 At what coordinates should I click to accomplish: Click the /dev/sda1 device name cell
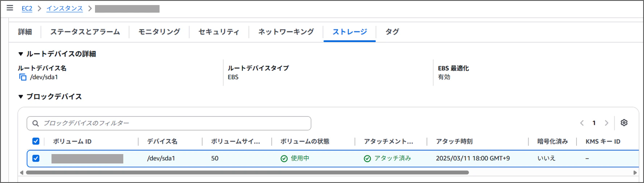pyautogui.click(x=161, y=158)
